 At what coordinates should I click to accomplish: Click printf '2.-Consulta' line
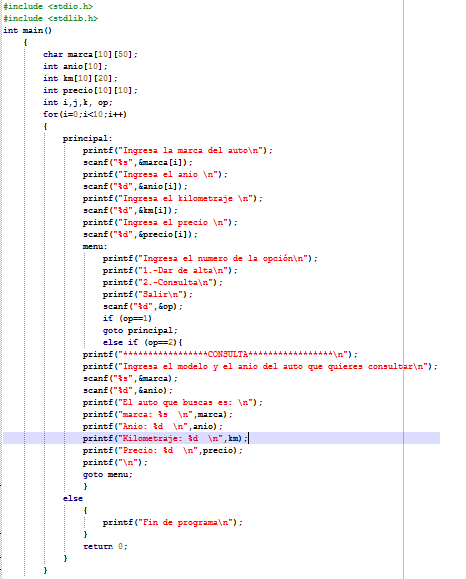coord(163,282)
